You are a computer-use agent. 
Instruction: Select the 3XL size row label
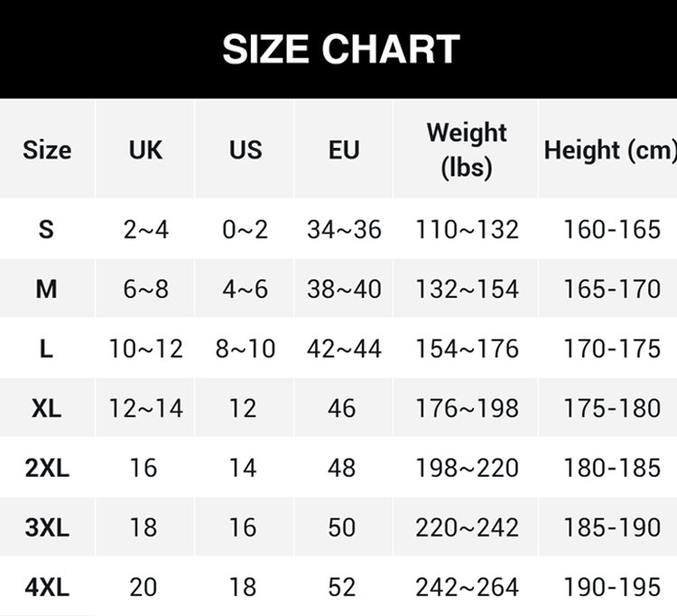[x=47, y=527]
